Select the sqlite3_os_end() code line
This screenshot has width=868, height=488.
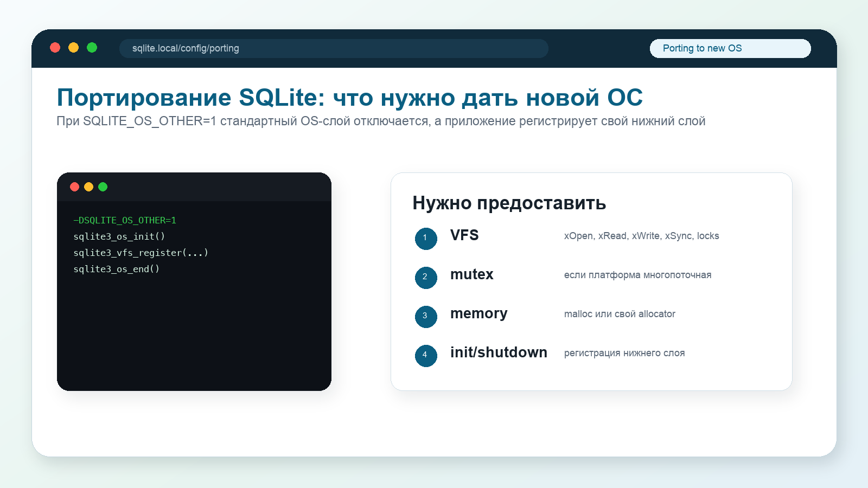point(117,269)
